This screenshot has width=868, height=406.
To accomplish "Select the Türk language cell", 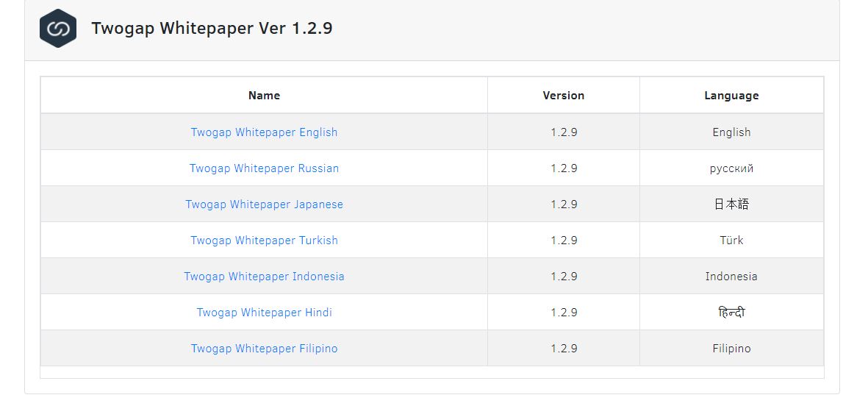I will 731,241.
